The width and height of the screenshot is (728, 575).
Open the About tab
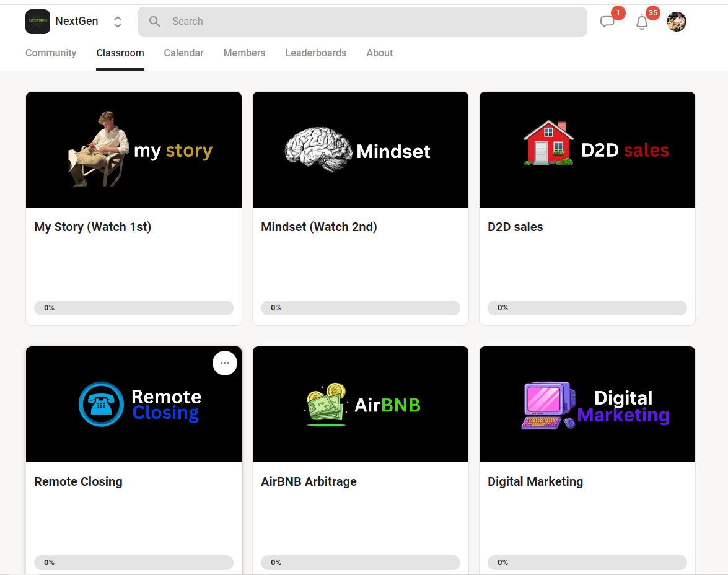380,53
